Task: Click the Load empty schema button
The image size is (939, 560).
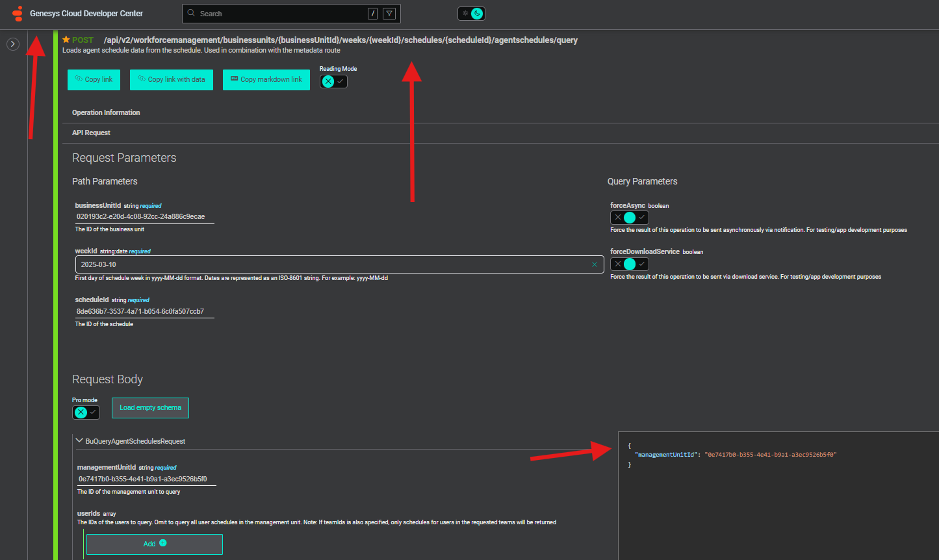Action: point(150,408)
